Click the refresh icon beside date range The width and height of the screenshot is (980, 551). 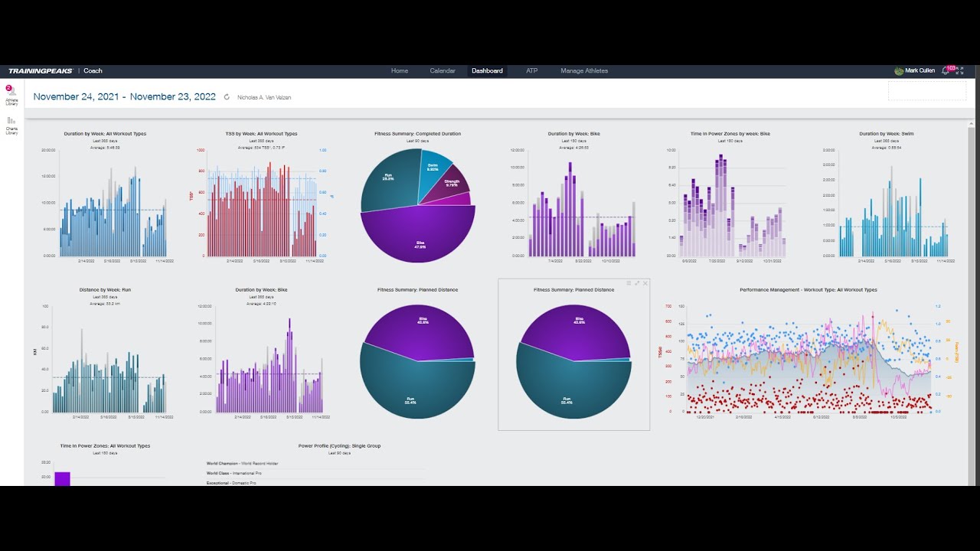227,97
